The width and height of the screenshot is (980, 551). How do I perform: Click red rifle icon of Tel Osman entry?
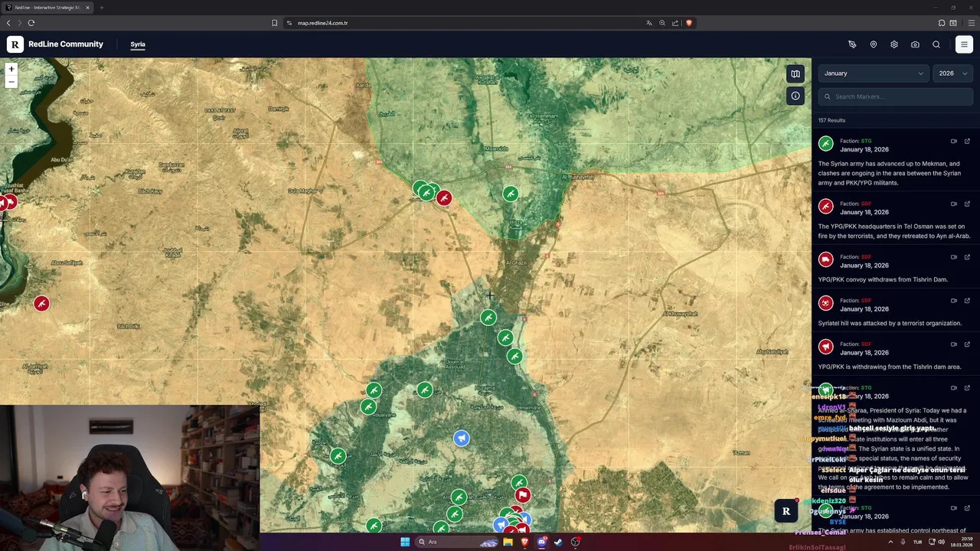pos(825,207)
